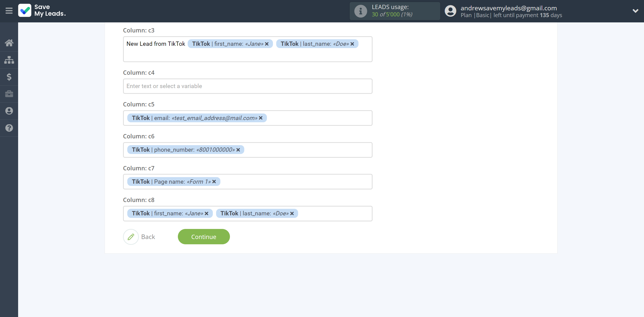
Task: Remove the email tag in column c5
Action: 261,118
